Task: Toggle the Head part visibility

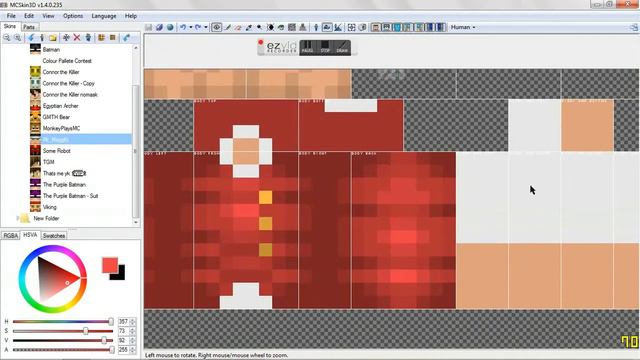Action: coord(376,27)
